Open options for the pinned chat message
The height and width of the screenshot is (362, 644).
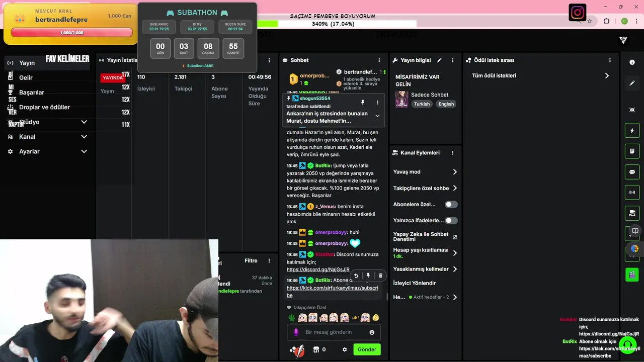(377, 103)
